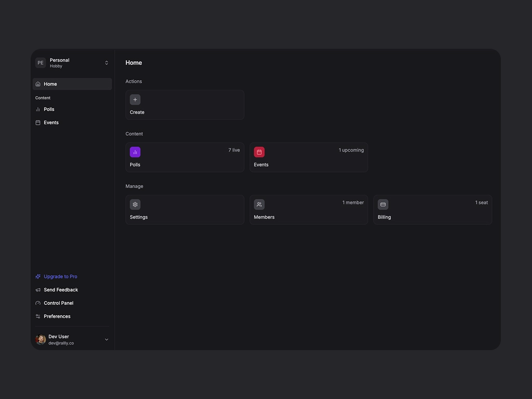The image size is (532, 399).
Task: Click the 1 upcoming events label
Action: tap(351, 150)
